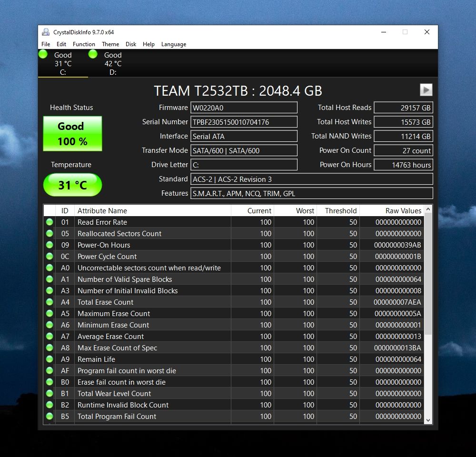476x457 pixels.
Task: Open the Theme menu
Action: [110, 44]
